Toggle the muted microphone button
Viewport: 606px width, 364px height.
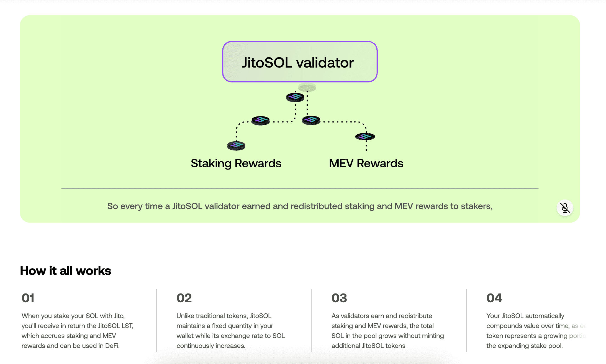[x=565, y=208]
